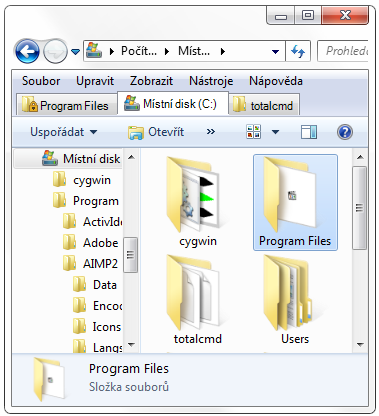379x416 pixels.
Task: Open the recent pages dropdown arrow
Action: tap(76, 52)
